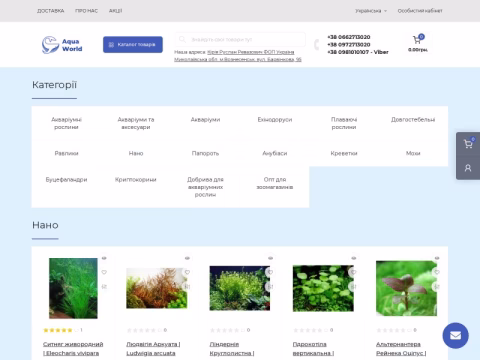The height and width of the screenshot is (360, 480).
Task: Open Ліндернія Круглолистна product title link
Action: (232, 348)
